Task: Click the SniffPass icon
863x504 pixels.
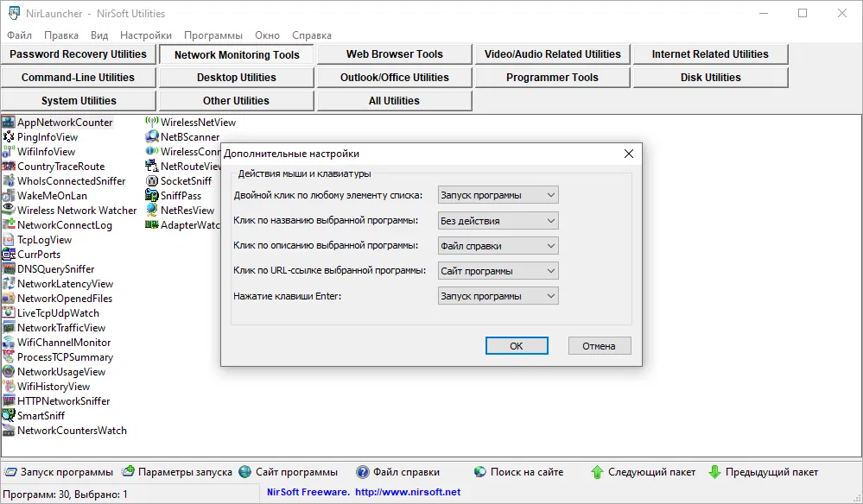Action: point(152,196)
